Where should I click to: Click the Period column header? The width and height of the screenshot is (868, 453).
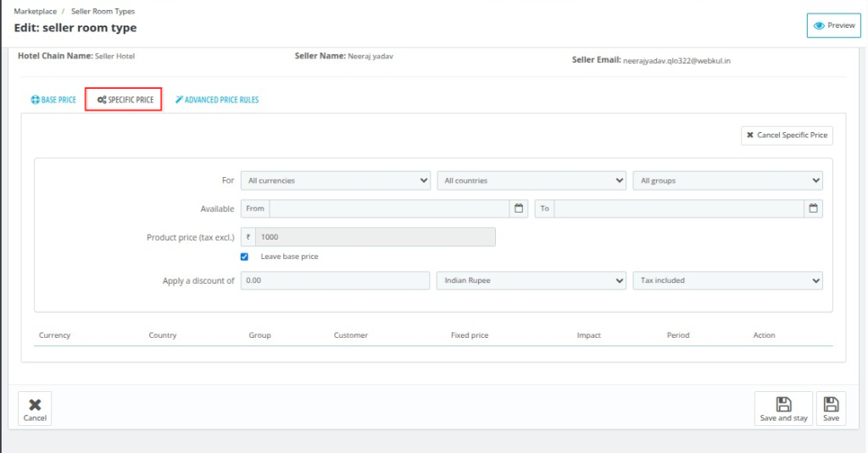[x=678, y=335]
